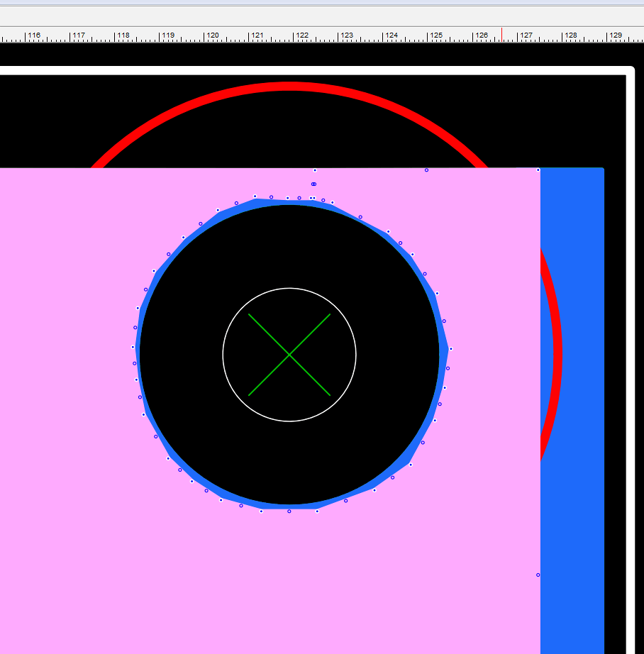Viewport: 644px width, 654px height.
Task: Select the top edge node above the hole
Action: point(315,170)
